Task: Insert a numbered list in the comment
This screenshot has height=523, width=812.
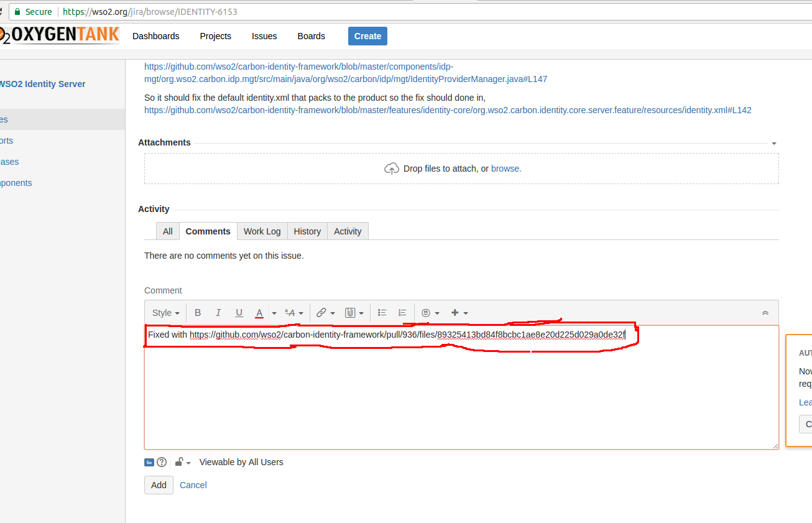Action: [402, 313]
